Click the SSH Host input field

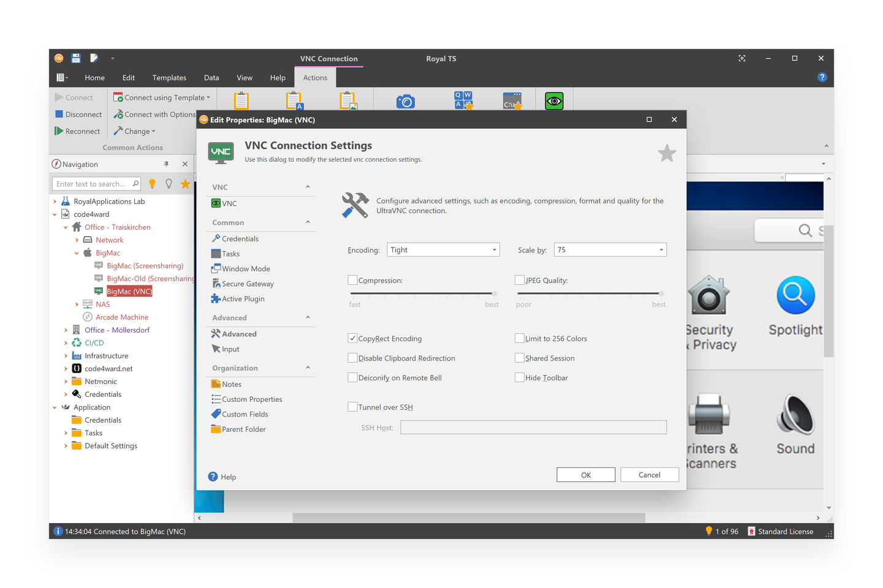coord(532,427)
